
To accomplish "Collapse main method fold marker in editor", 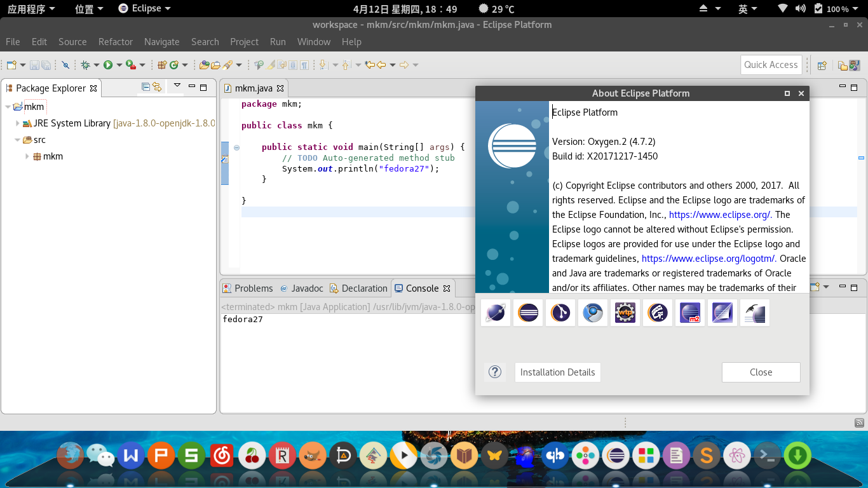I will (x=236, y=147).
